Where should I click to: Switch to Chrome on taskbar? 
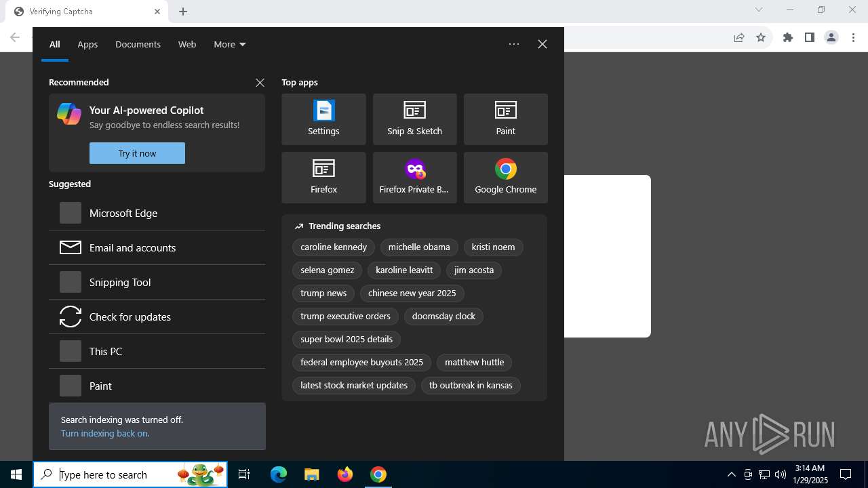[x=378, y=474]
